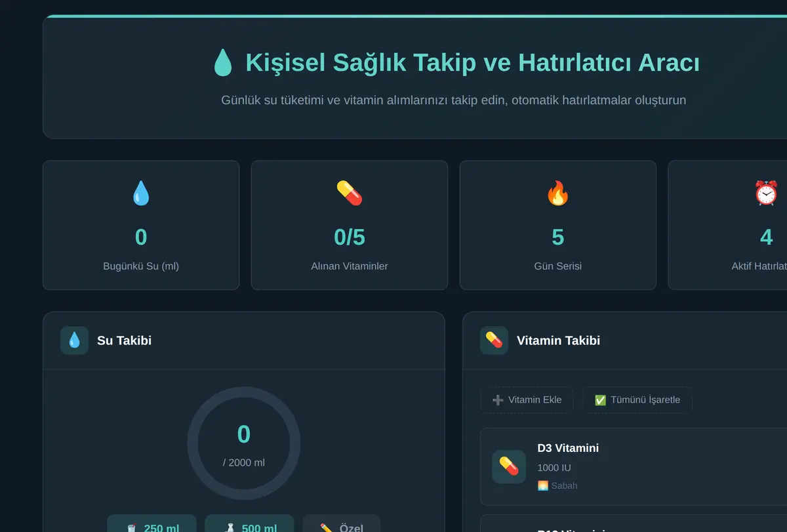Click the streak value 5
Screen dimensions: 787x532
(x=558, y=237)
